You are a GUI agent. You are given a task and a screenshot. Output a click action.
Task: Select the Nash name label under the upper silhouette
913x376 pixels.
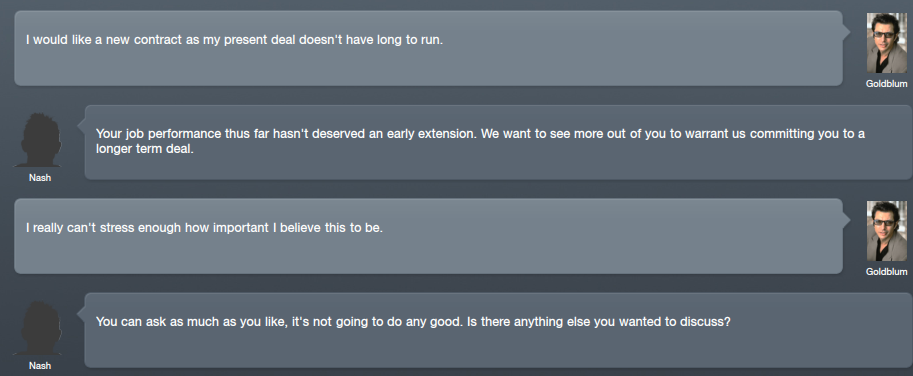coord(40,178)
